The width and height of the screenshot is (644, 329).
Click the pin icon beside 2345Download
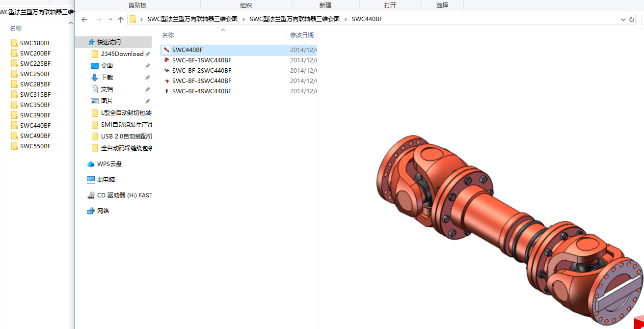(x=147, y=54)
